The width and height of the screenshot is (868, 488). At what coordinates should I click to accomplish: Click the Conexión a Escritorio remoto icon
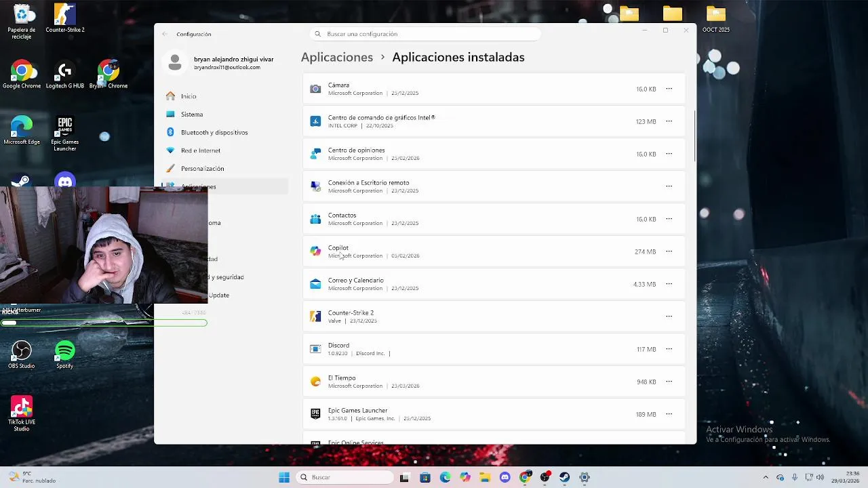tap(315, 186)
